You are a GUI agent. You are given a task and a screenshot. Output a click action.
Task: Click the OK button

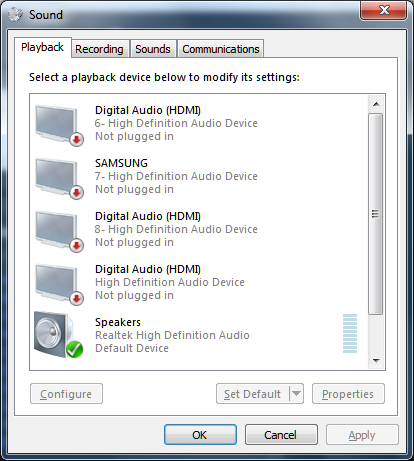200,435
